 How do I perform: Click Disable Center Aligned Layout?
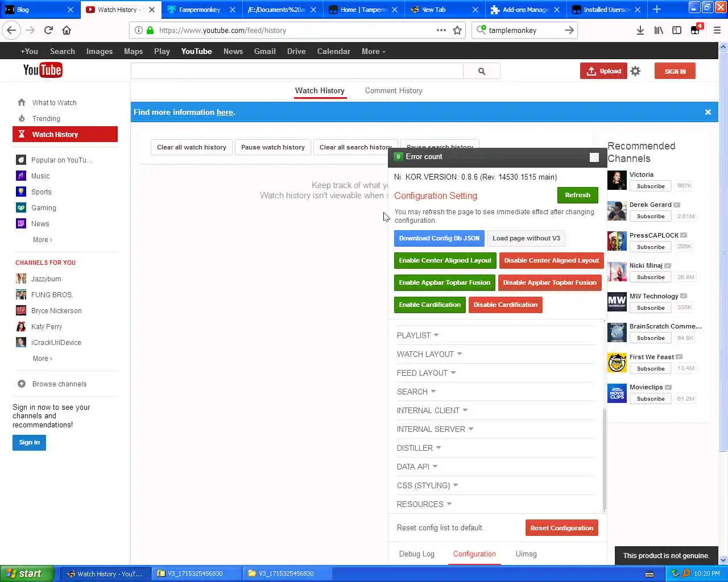click(x=551, y=260)
